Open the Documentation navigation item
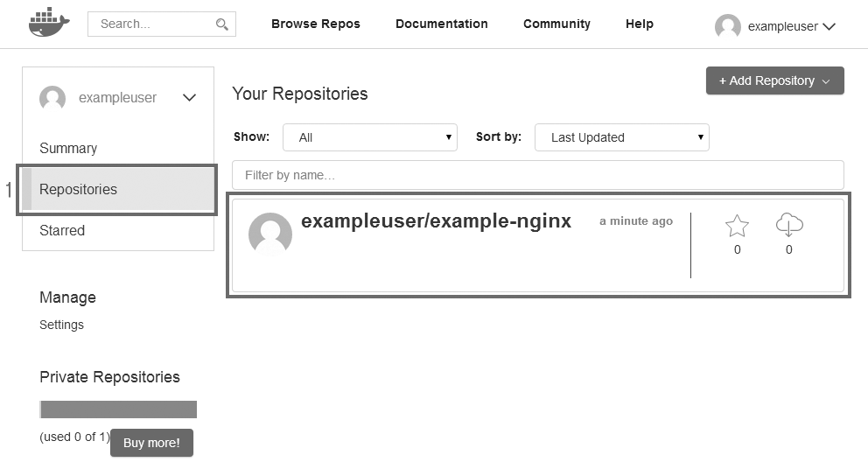Screen dimensions: 868x469 point(441,24)
